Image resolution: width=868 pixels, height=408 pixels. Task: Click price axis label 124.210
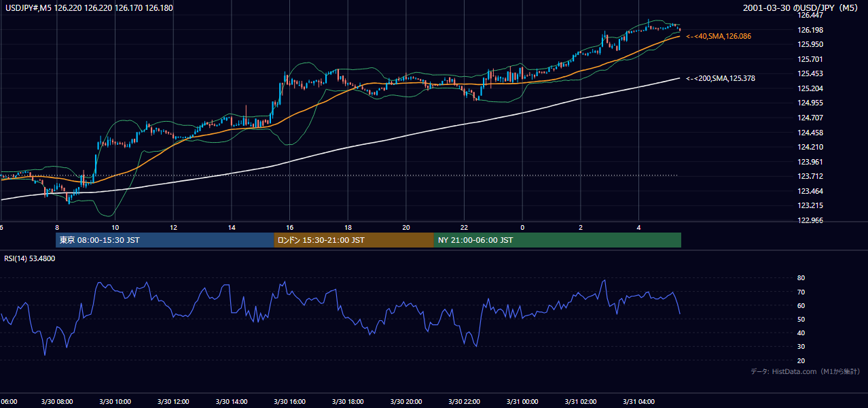click(x=810, y=147)
